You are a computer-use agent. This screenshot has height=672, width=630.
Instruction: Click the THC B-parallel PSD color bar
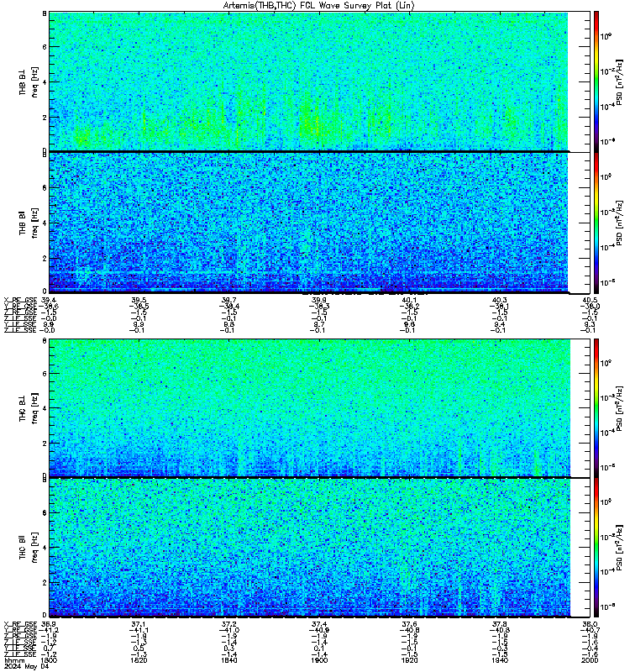point(596,548)
